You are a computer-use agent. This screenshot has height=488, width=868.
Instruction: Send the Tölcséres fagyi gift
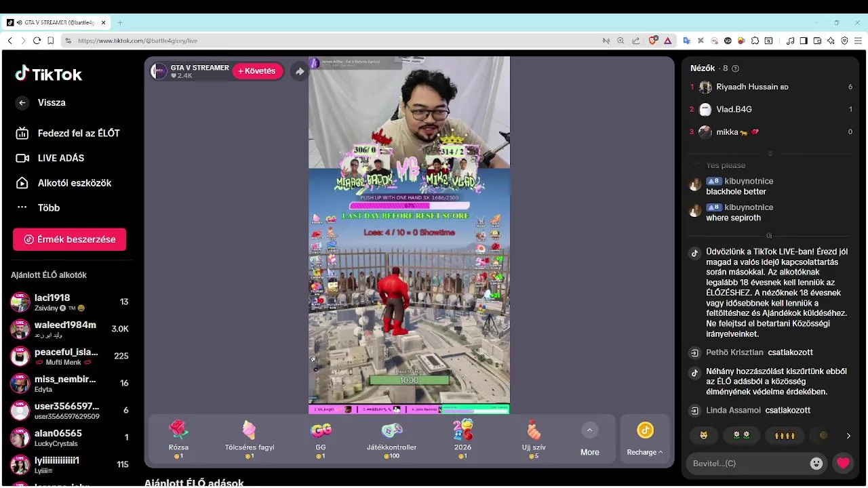point(250,439)
